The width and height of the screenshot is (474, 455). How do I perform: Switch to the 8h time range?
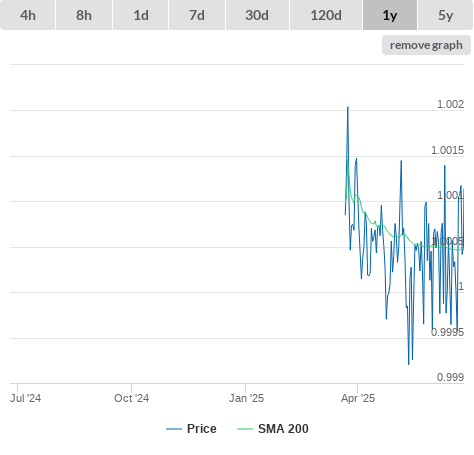coord(84,15)
